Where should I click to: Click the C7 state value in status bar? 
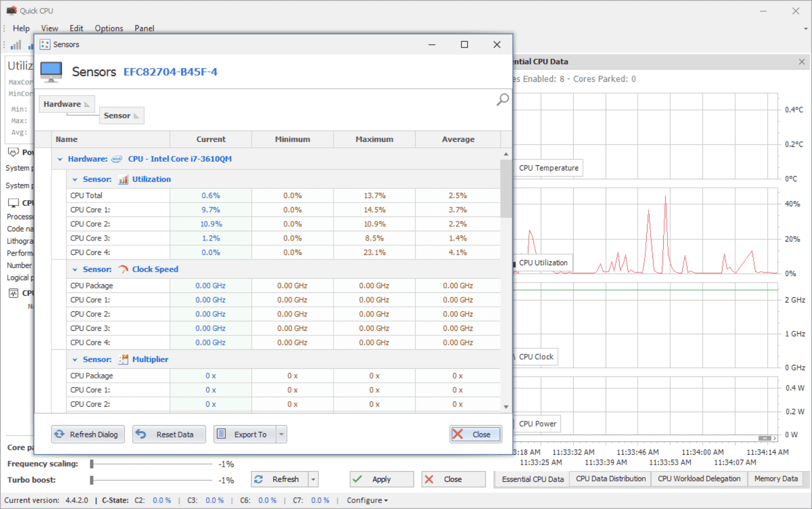coord(320,500)
